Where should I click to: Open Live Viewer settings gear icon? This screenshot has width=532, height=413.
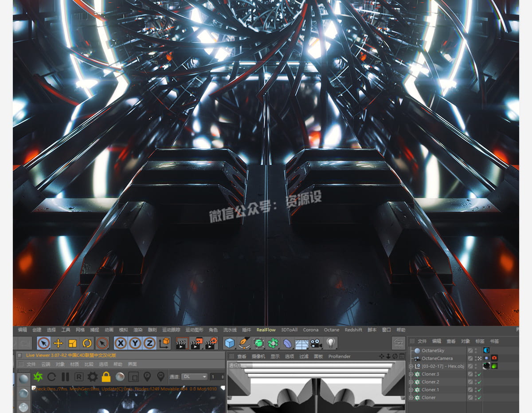pos(92,377)
